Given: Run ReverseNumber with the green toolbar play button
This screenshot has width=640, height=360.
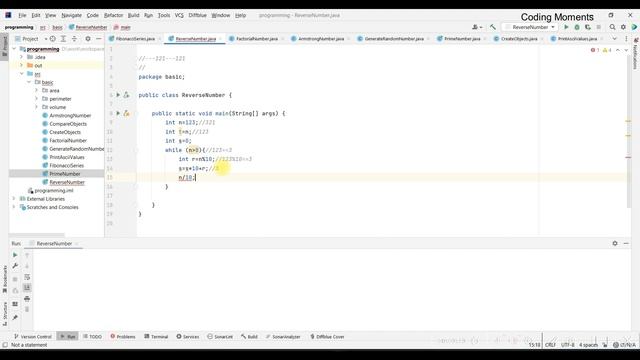Looking at the screenshot, I should tap(566, 27).
